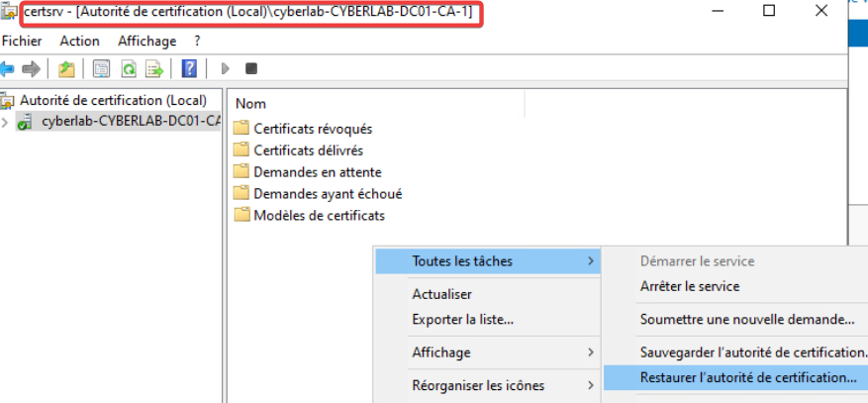Choose Restaurer l'autorité de certification
This screenshot has height=403, width=868.
(748, 377)
